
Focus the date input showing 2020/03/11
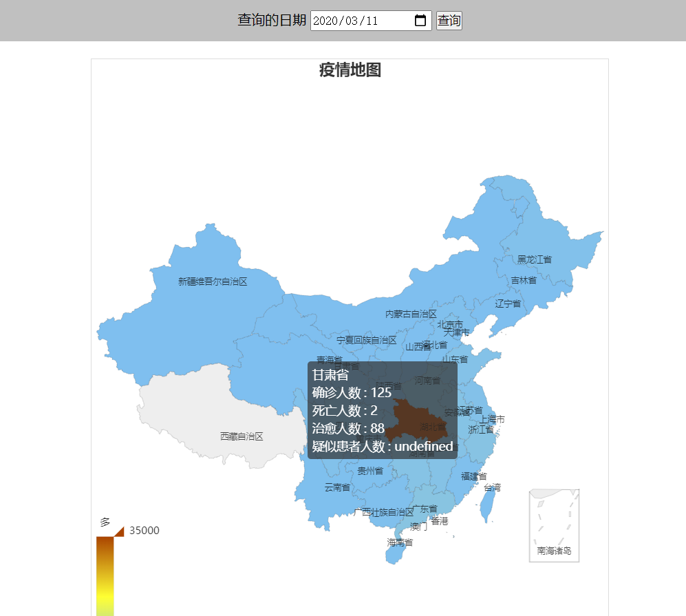click(371, 21)
